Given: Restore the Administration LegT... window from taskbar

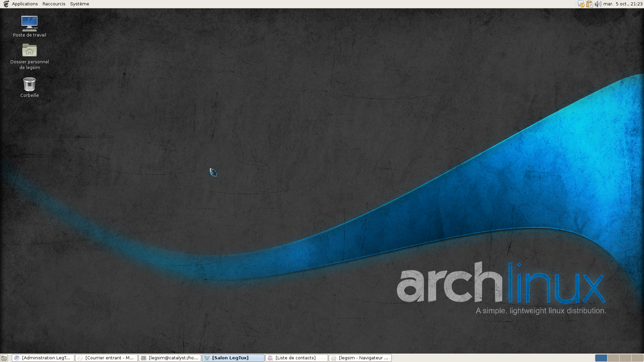Looking at the screenshot, I should click(x=43, y=358).
